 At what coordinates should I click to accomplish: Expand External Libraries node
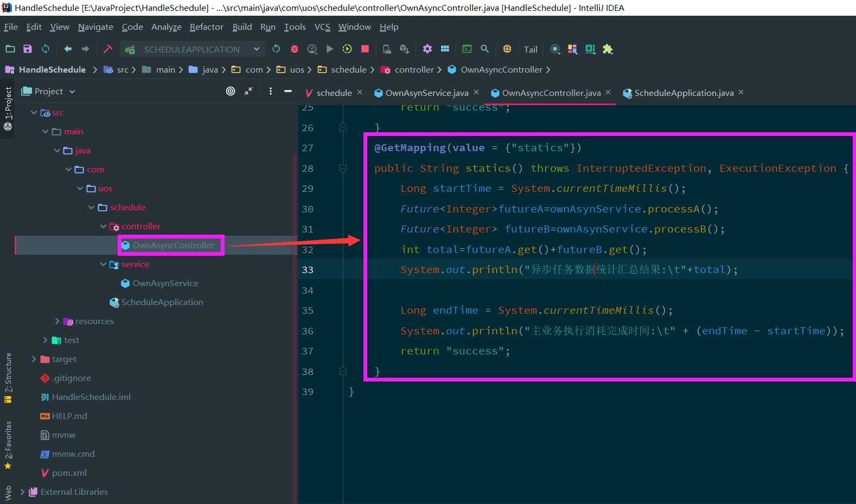point(22,492)
